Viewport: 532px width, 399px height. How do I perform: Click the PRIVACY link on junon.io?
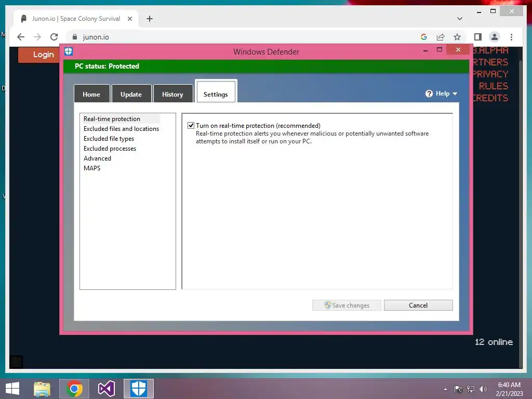click(490, 74)
